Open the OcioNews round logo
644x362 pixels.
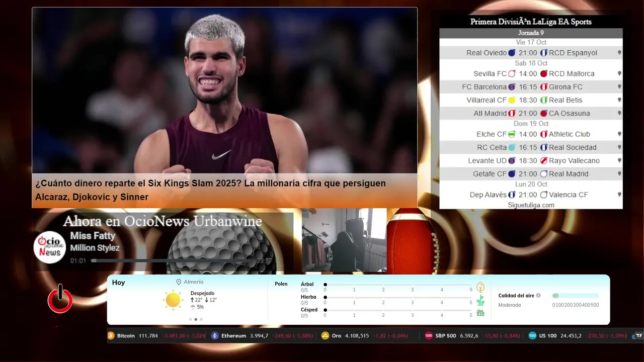coord(50,247)
